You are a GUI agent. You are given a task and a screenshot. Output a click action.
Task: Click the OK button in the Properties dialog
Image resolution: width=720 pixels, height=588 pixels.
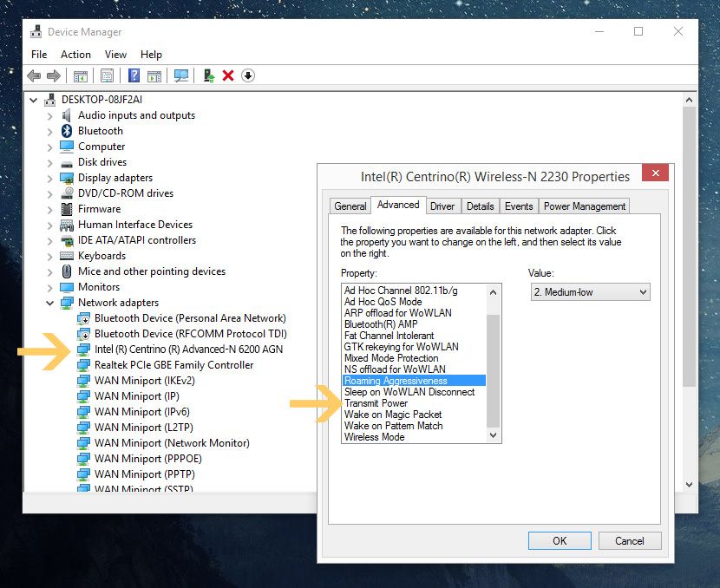tap(560, 540)
